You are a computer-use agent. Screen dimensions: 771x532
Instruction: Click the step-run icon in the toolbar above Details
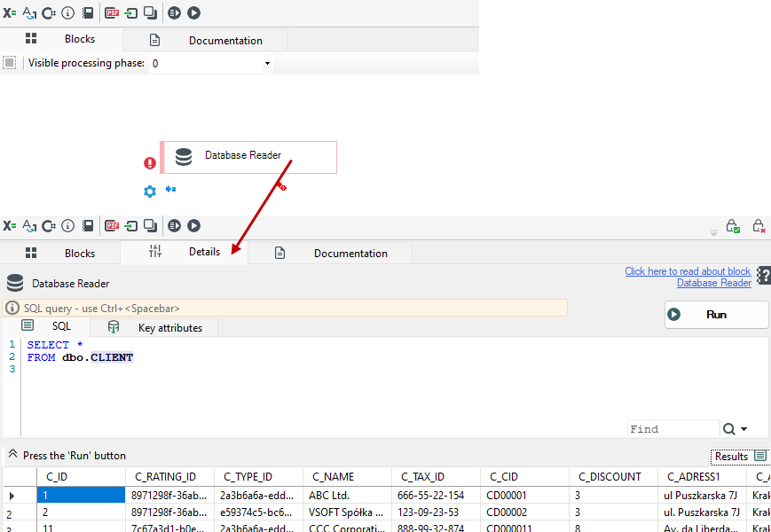point(174,226)
